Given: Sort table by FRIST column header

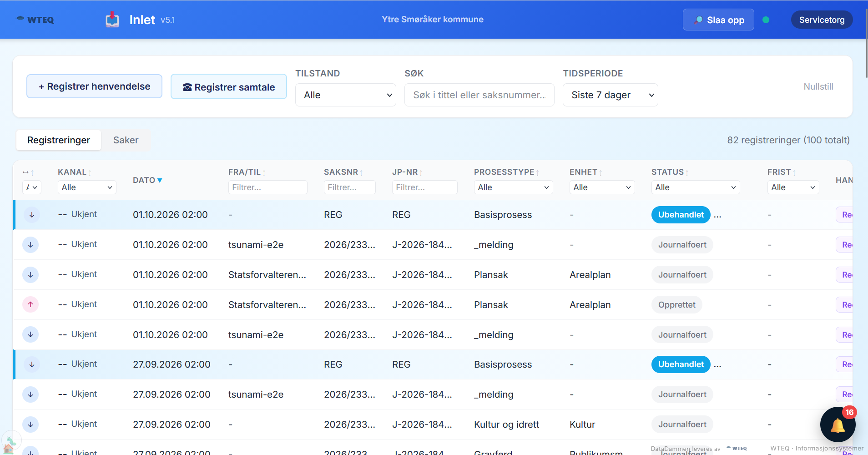Looking at the screenshot, I should click(782, 172).
